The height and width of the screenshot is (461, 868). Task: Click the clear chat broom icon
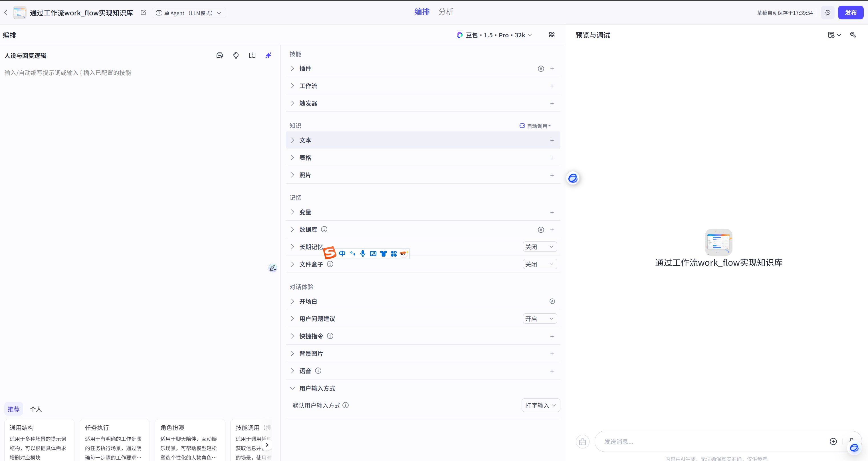582,441
